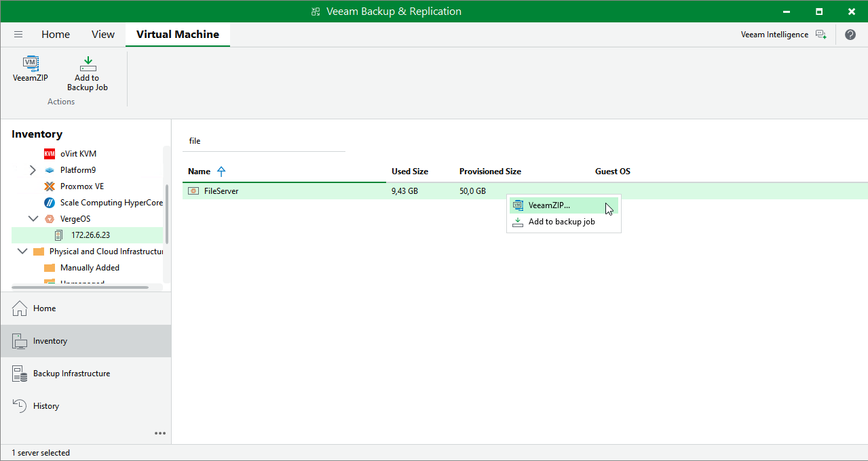Select oVirt KVM in inventory tree

[78, 154]
